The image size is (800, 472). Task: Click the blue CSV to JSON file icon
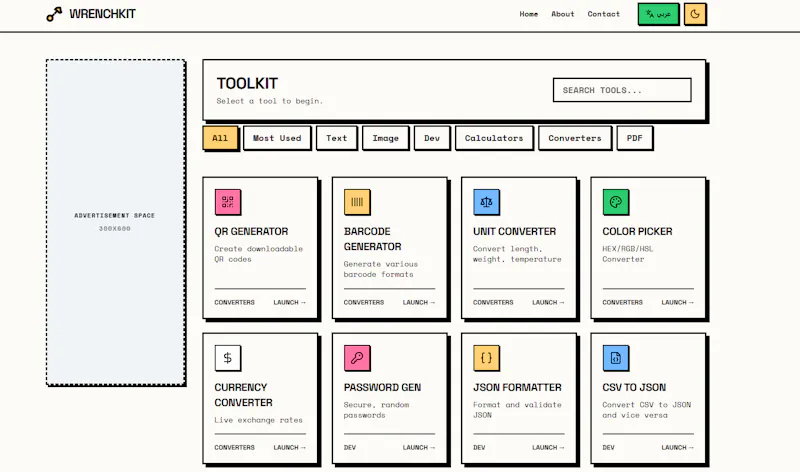click(x=616, y=358)
